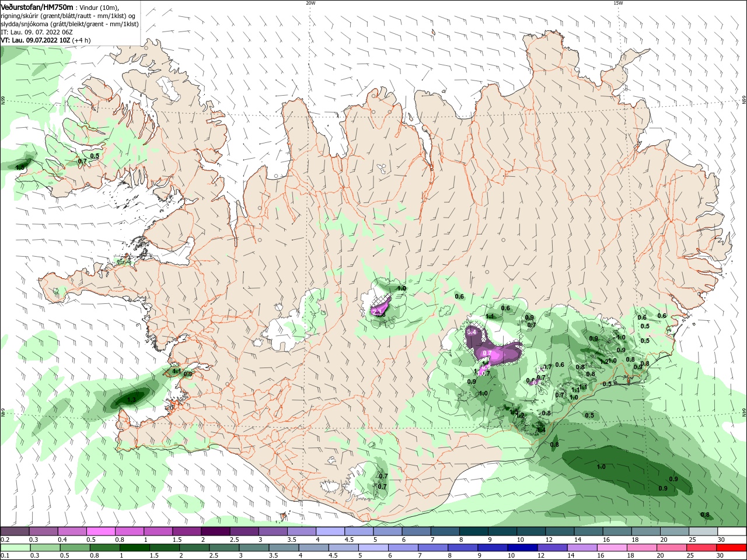This screenshot has height=560, width=747.
Task: Click the 'slydda/snjókoma' legend description line
Action: point(69,24)
